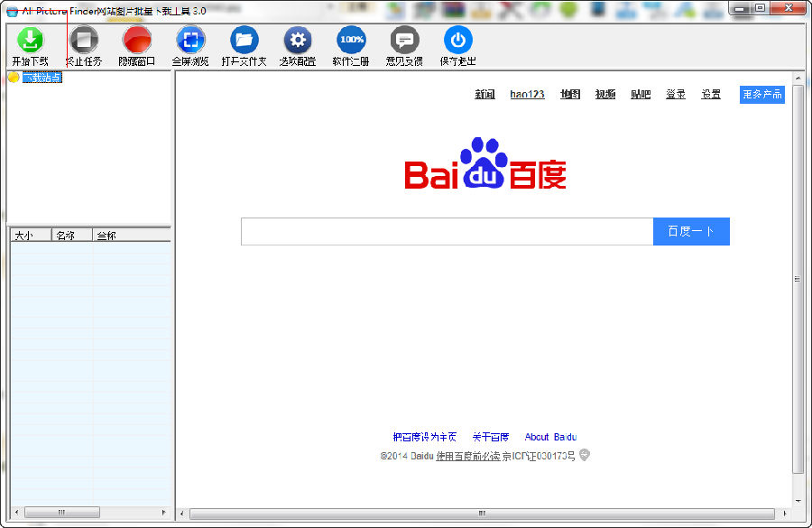Click the About Baidu English link

point(550,437)
